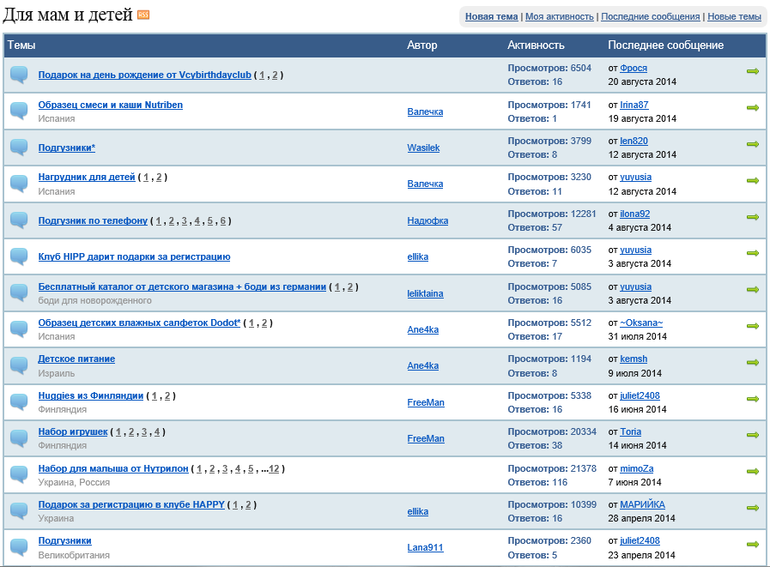Click the RSS feed icon beside forum title
This screenshot has width=770, height=567.
tap(143, 15)
